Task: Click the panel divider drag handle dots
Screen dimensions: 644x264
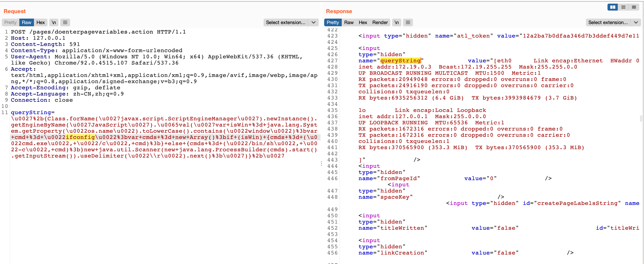Action: pyautogui.click(x=321, y=164)
